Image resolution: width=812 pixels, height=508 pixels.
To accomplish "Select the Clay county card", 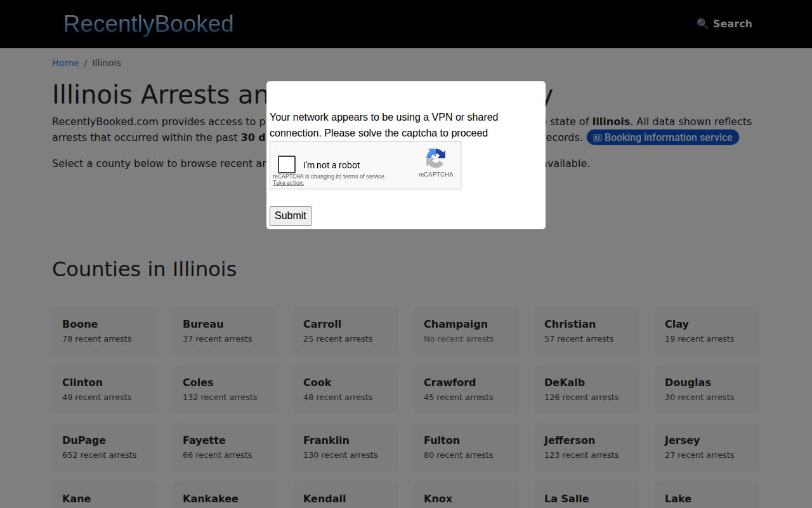I will coord(707,331).
